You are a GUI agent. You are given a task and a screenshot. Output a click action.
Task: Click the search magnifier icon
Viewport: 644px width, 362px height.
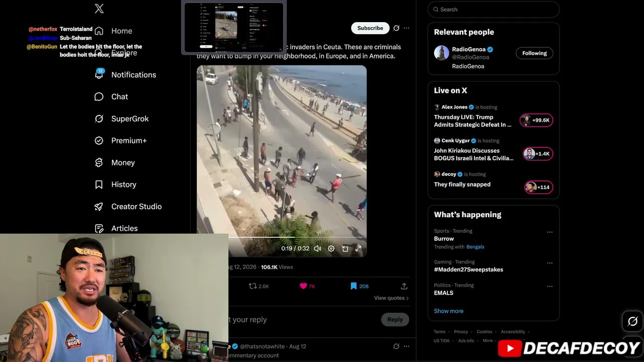coord(435,10)
